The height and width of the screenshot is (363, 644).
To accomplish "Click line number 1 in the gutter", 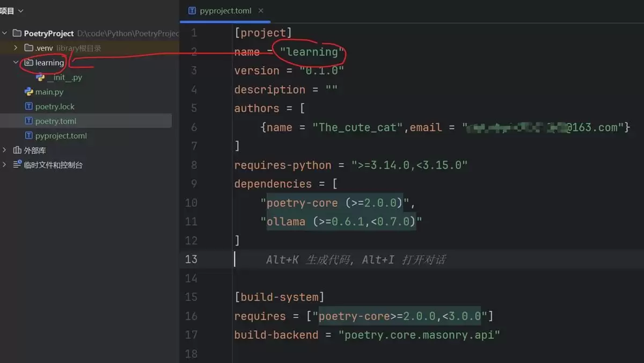I will point(194,33).
